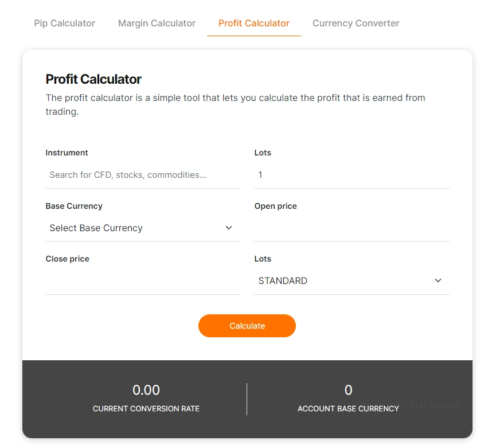Focus the Lots quantity field showing 1
The image size is (488, 448).
(351, 175)
